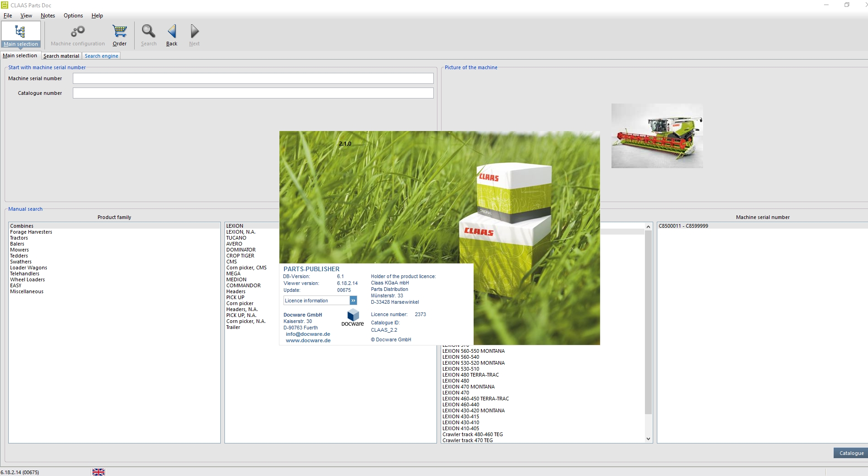Select LEXION 470 MONTANA model

[543, 387]
